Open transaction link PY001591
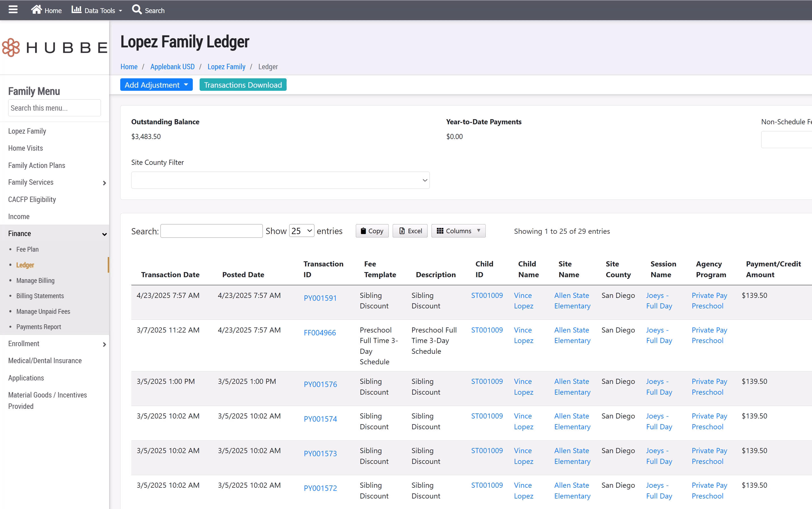Image resolution: width=812 pixels, height=509 pixels. coord(320,298)
